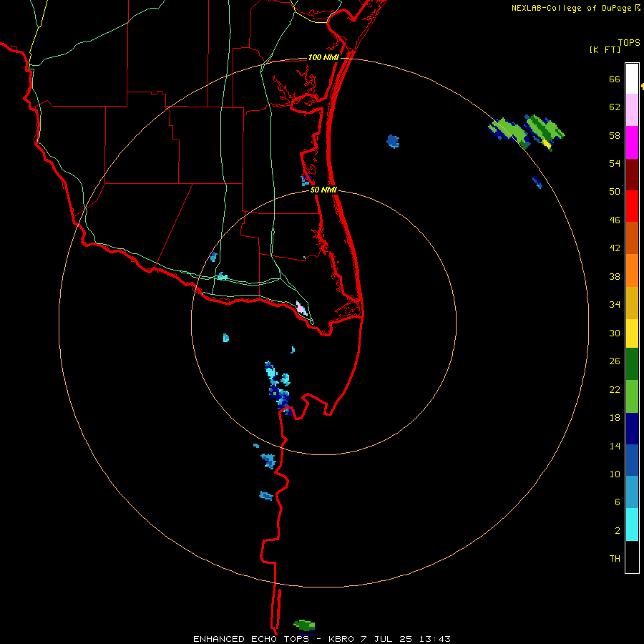The width and height of the screenshot is (644, 644).
Task: Click the legend value 30
Action: pyautogui.click(x=615, y=333)
